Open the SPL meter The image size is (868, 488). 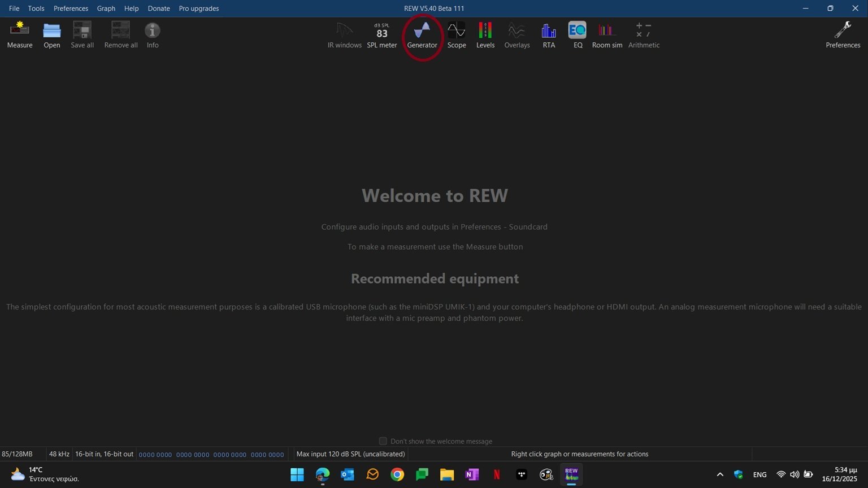click(x=381, y=34)
